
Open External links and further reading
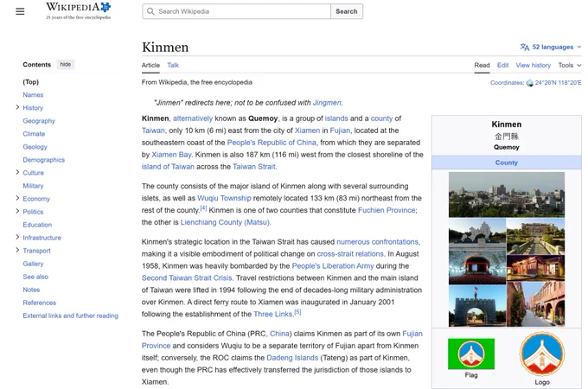coord(71,316)
